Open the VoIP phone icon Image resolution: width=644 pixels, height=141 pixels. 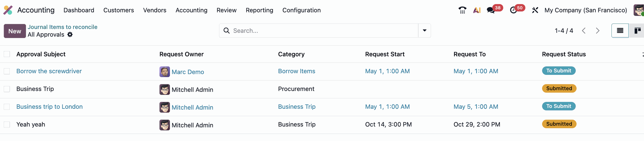(x=462, y=10)
